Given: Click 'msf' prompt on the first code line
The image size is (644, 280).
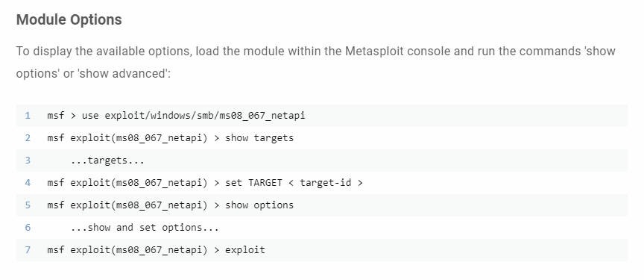Looking at the screenshot, I should pyautogui.click(x=56, y=116).
